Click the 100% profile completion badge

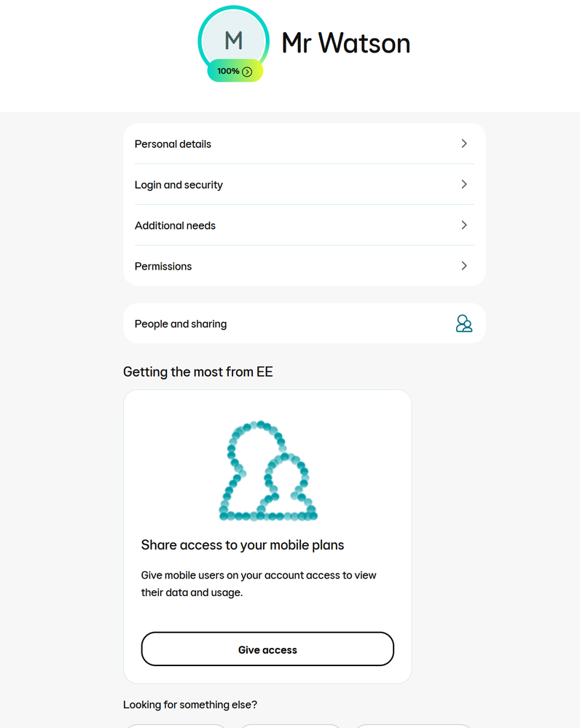[235, 71]
